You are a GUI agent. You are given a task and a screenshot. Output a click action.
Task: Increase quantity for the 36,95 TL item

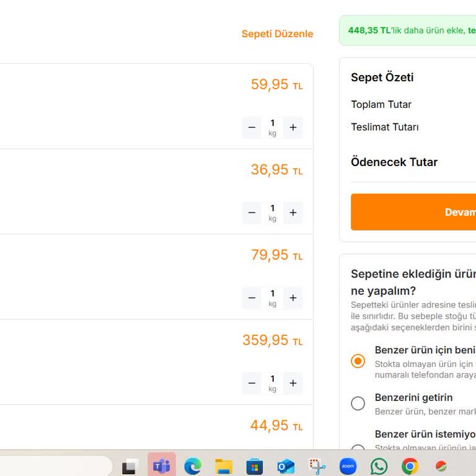pos(293,213)
